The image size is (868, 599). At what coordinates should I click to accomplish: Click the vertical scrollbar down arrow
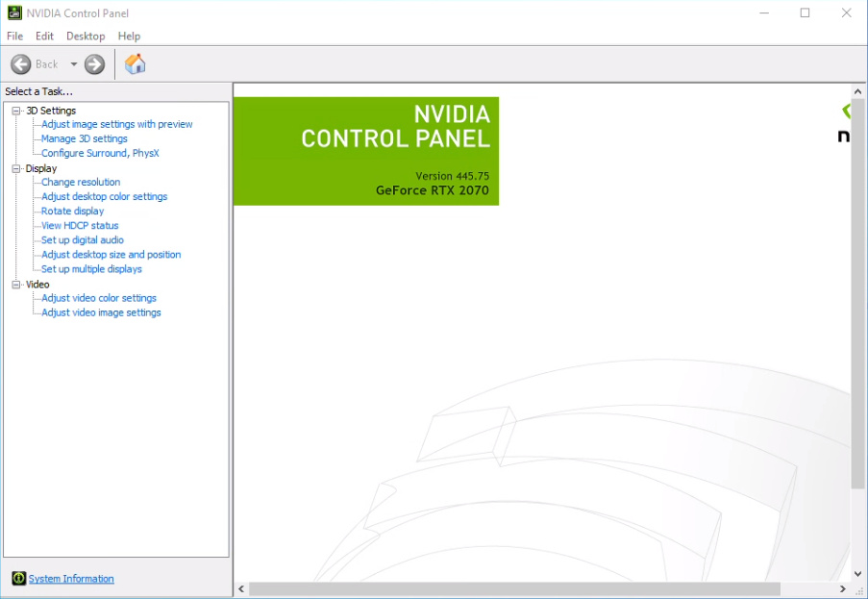pyautogui.click(x=857, y=574)
